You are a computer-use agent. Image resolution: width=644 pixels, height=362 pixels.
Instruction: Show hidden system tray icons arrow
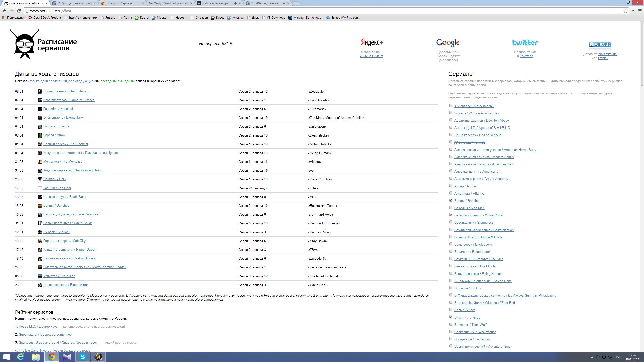point(592,357)
